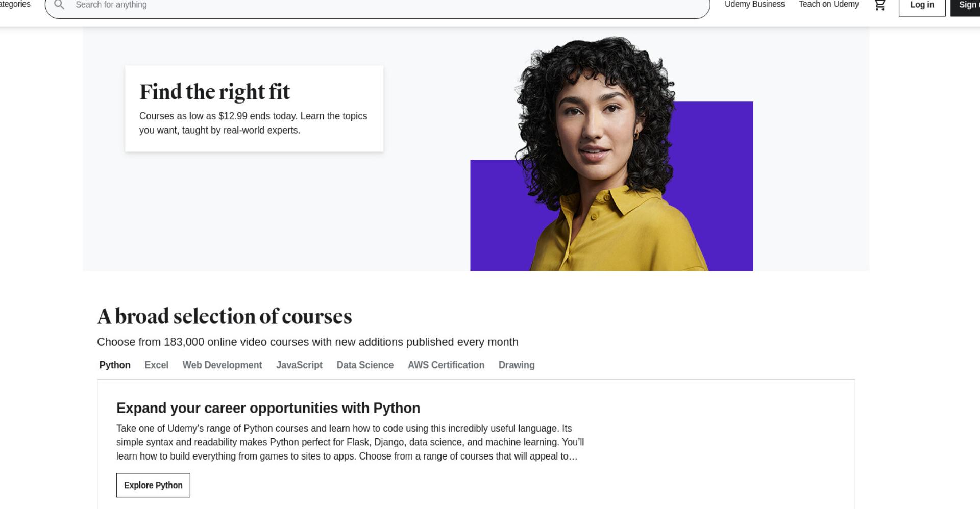Click the Explore Python button

coord(153,485)
